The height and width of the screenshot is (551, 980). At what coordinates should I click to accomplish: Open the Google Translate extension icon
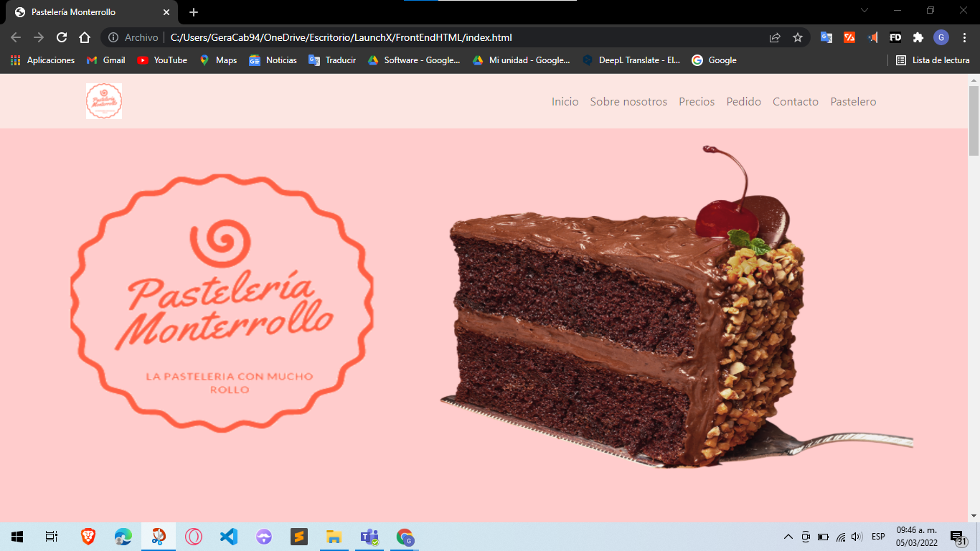826,37
